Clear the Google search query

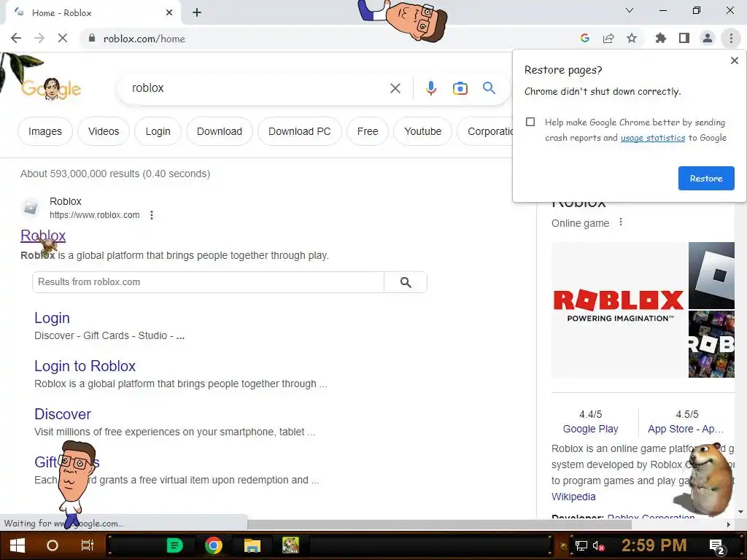(x=395, y=88)
